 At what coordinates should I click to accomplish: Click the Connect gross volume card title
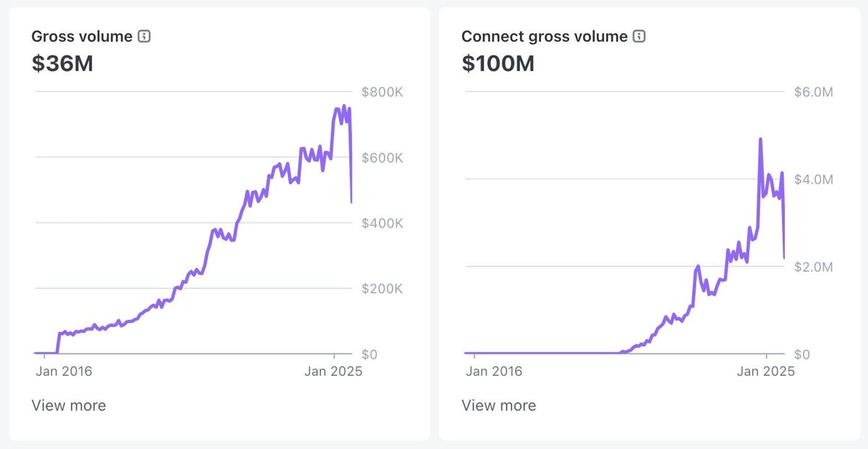[544, 35]
